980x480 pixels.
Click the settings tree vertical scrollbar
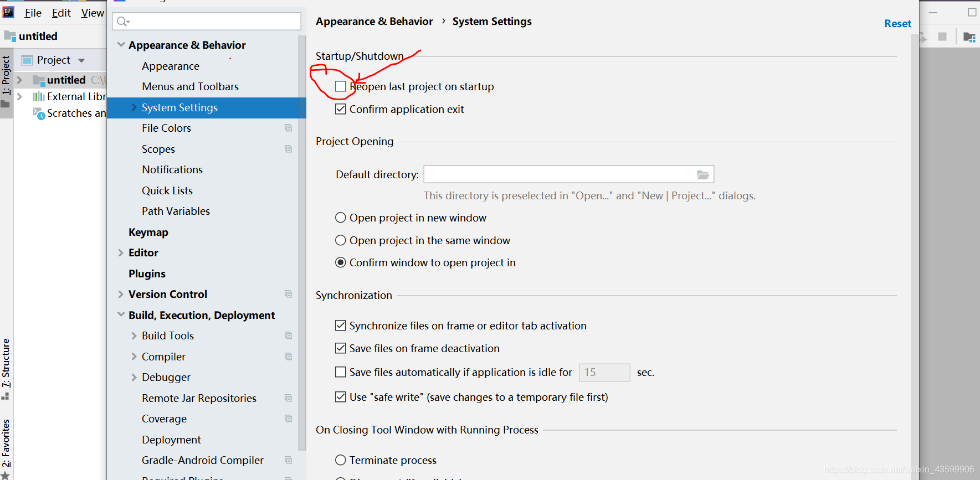point(302,244)
